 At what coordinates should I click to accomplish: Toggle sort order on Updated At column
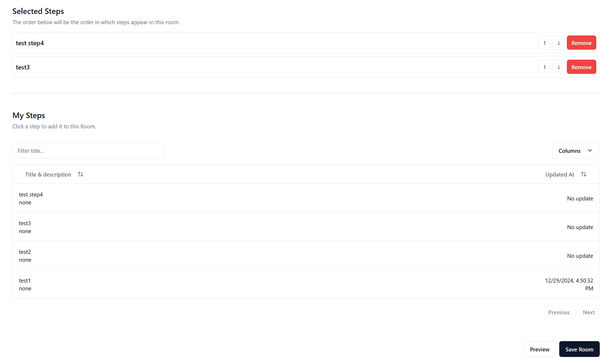click(x=583, y=174)
